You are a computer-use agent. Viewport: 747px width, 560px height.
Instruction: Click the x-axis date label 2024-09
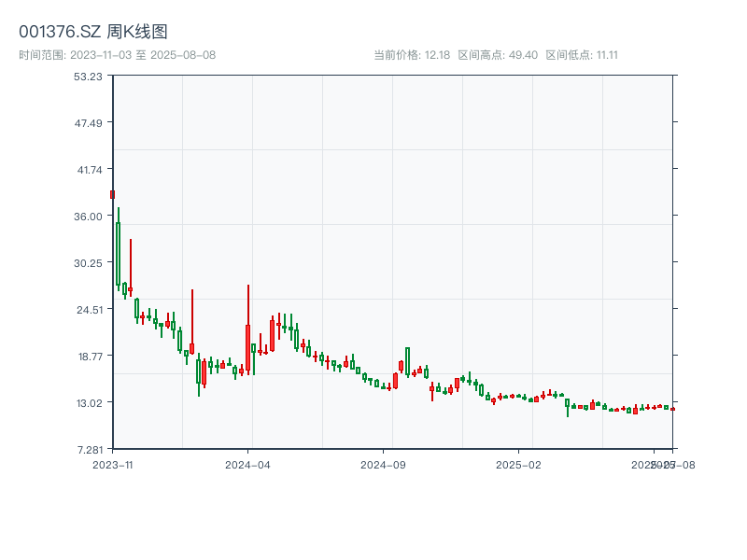(x=383, y=465)
